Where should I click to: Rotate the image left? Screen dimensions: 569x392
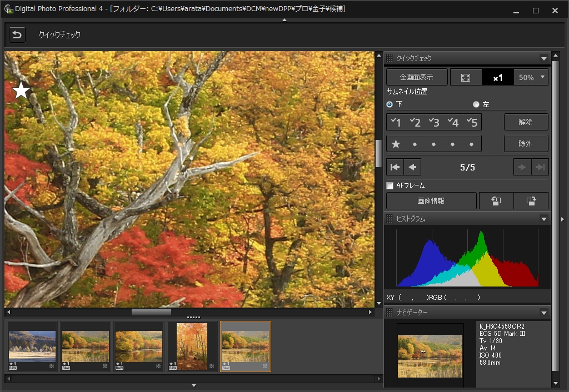tap(496, 200)
